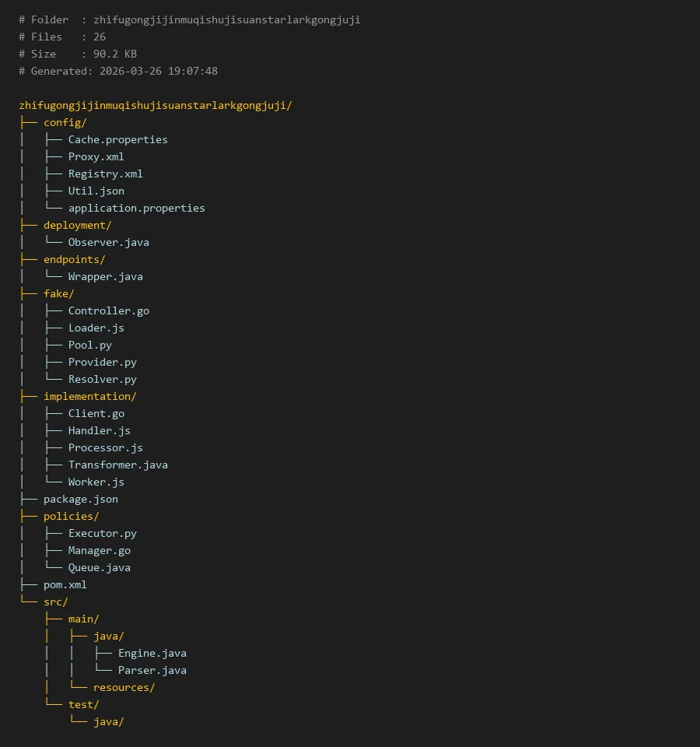Click the package.json entry
This screenshot has width=700, height=747.
80,499
